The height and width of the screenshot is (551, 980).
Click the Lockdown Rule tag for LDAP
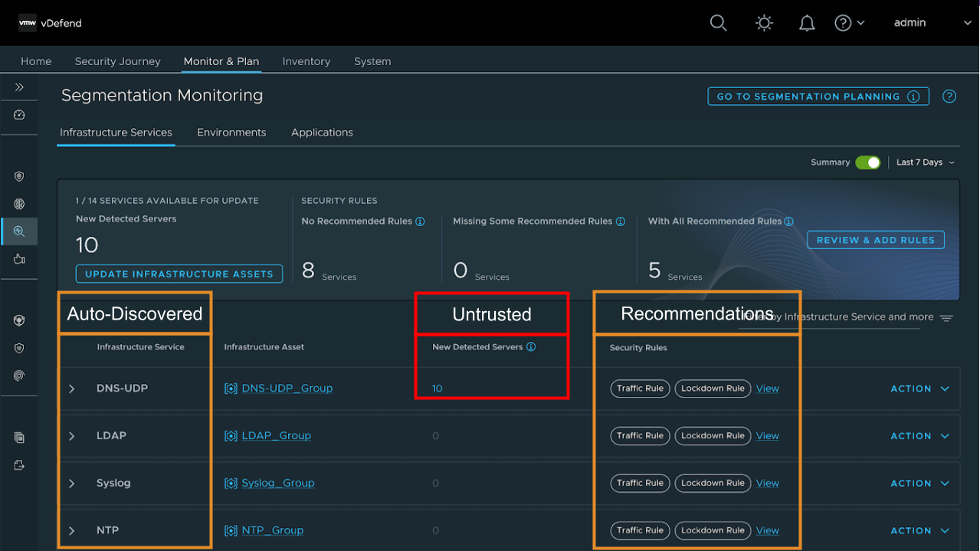[713, 436]
